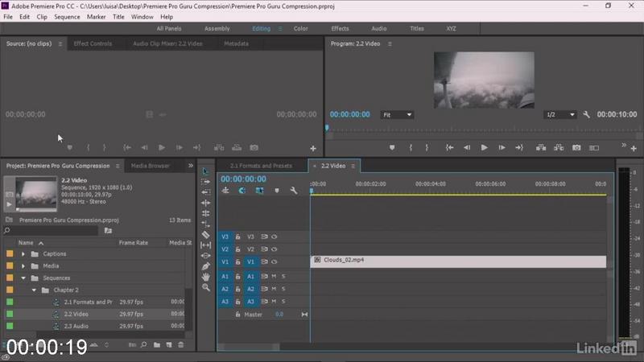Add marker in Program monitor
644x362 pixels.
(x=392, y=148)
